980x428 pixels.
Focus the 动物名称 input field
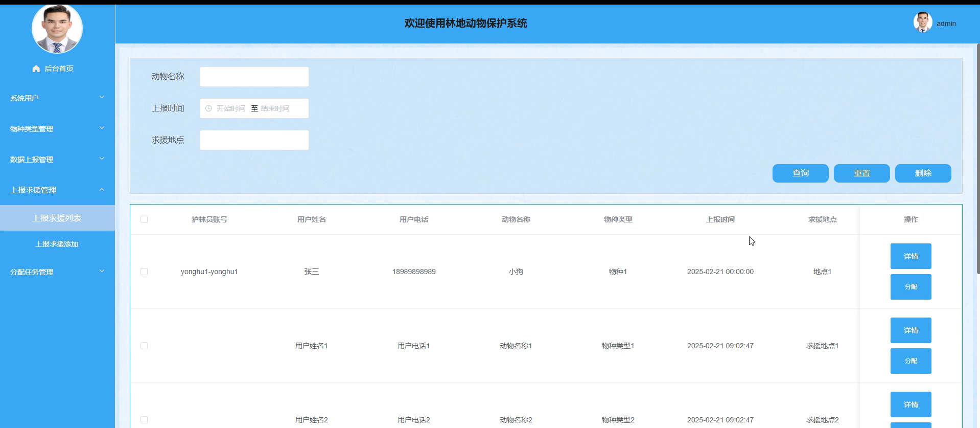tap(254, 77)
